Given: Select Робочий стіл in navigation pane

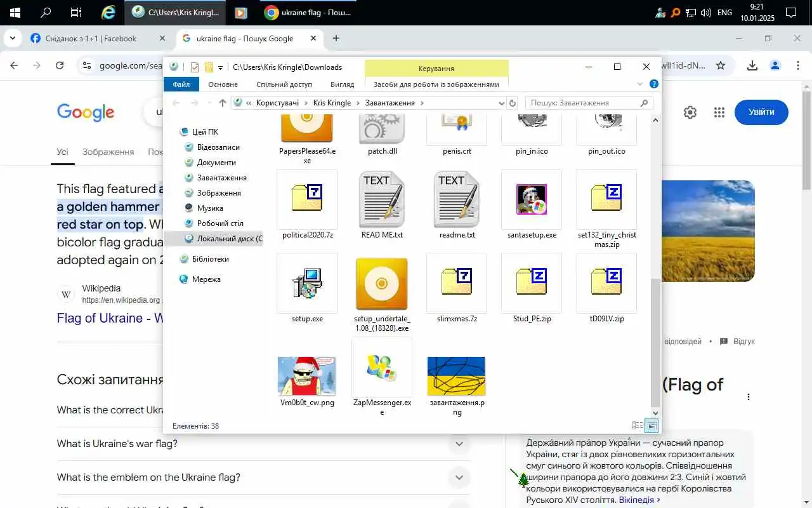Looking at the screenshot, I should click(220, 224).
